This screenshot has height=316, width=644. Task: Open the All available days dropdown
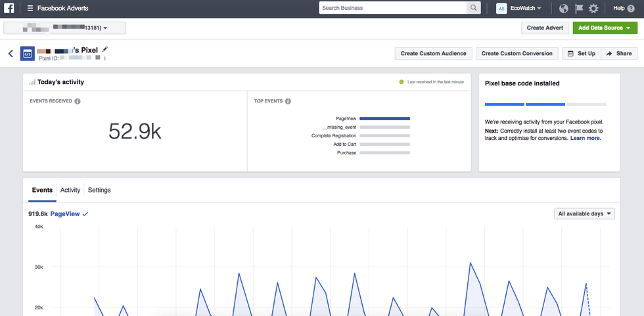coord(584,214)
